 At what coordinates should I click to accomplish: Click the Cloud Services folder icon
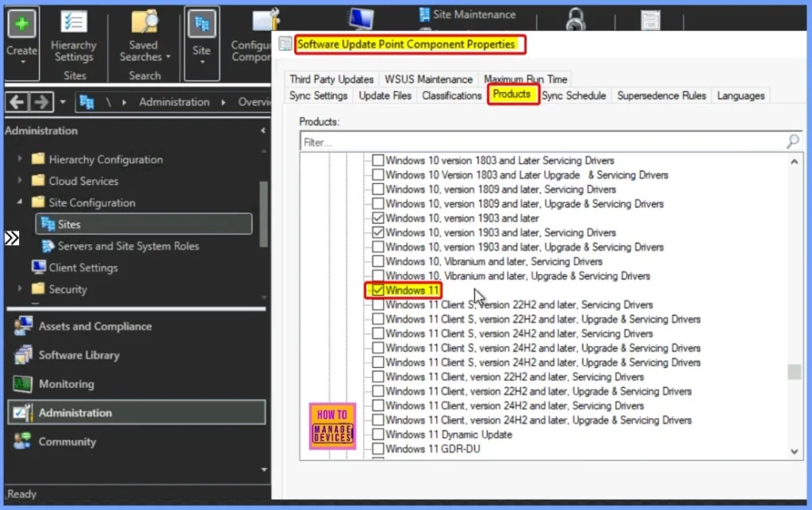click(x=38, y=180)
